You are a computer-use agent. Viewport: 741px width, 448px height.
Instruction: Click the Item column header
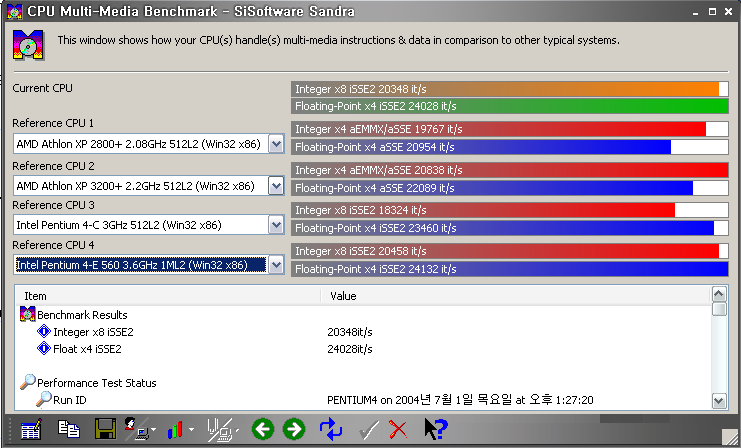168,296
